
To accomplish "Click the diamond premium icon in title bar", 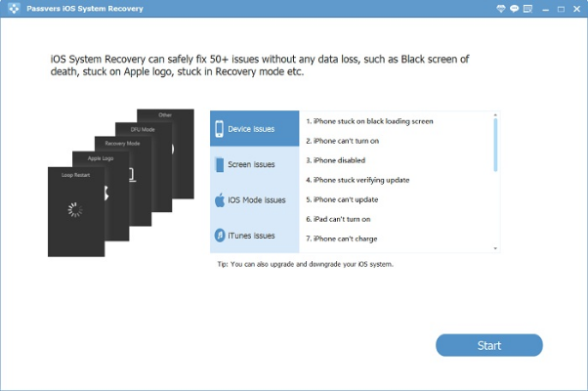I will pos(502,8).
